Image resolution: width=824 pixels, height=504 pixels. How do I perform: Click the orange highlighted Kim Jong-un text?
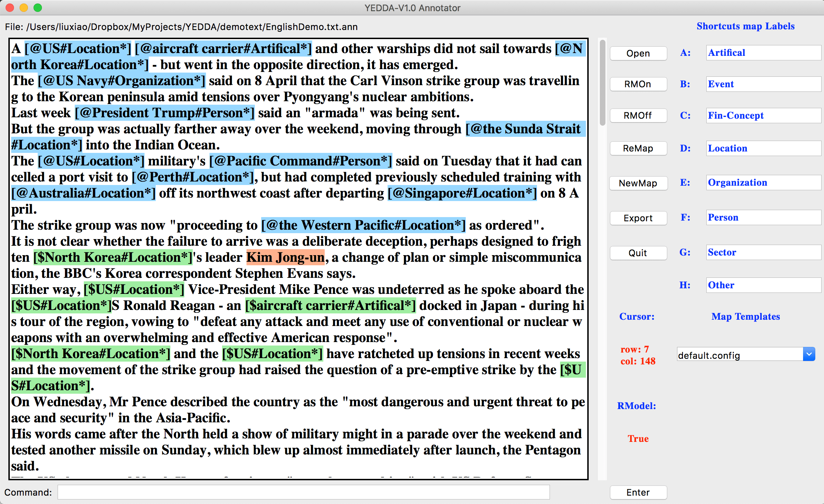[x=285, y=258]
